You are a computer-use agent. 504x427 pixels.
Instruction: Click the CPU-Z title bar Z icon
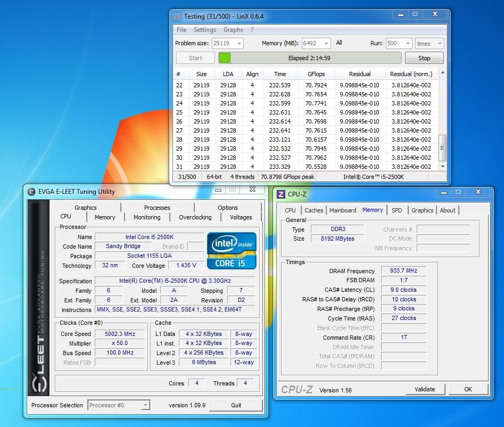pos(281,194)
